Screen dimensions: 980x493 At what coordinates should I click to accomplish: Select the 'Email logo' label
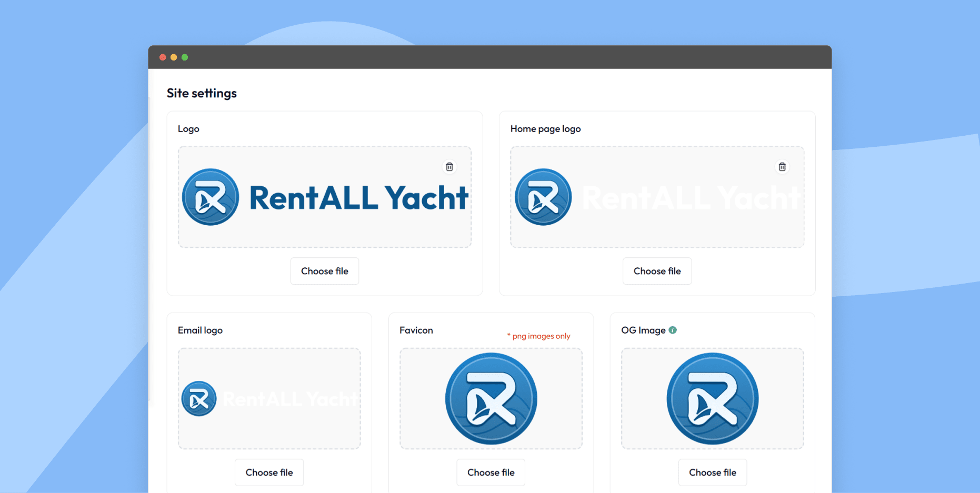(x=200, y=330)
